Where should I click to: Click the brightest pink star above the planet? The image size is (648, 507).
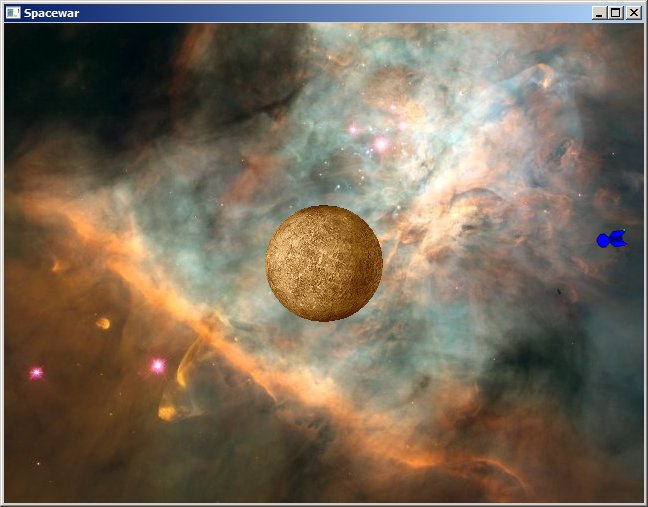tap(381, 145)
